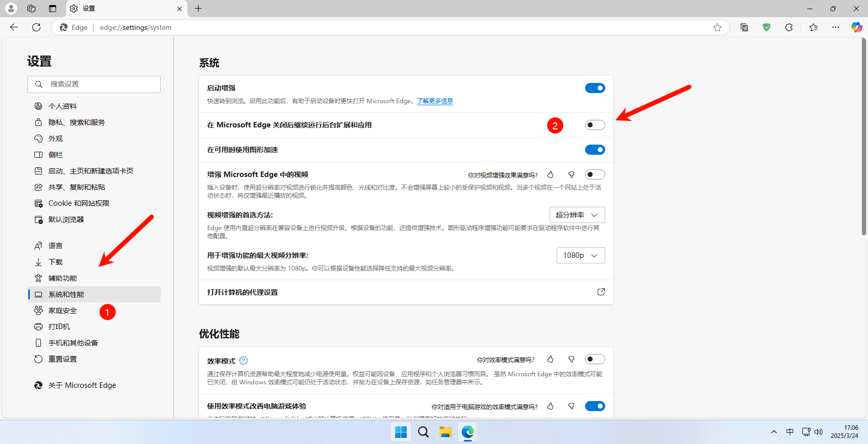Toggle 增强 Microsoft Edge 中的视频 switch
This screenshot has width=868, height=444.
[595, 174]
